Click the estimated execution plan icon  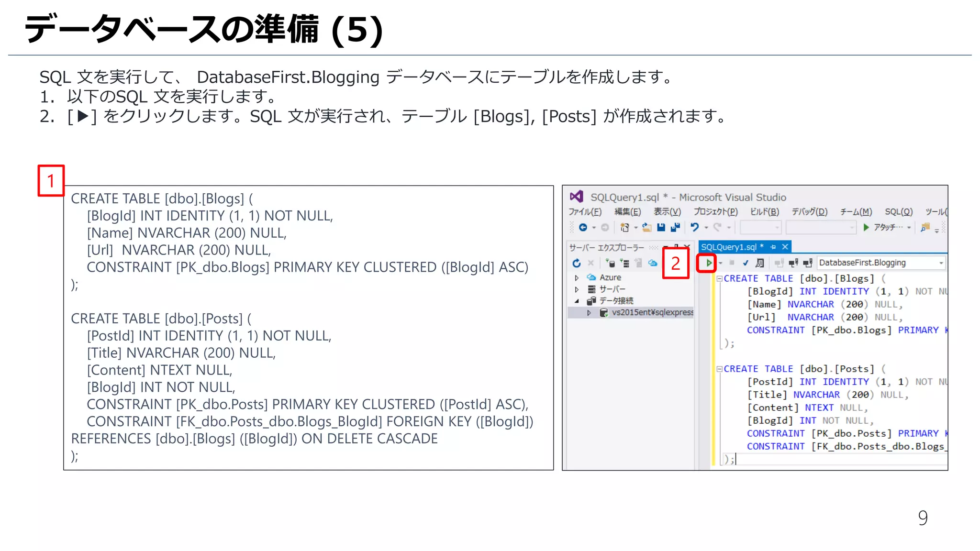tap(759, 263)
